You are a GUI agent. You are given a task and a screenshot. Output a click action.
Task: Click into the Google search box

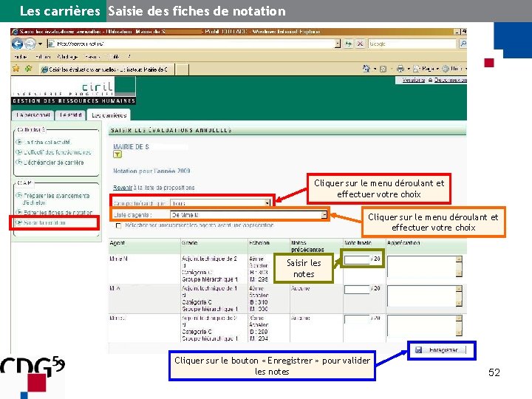[x=412, y=44]
